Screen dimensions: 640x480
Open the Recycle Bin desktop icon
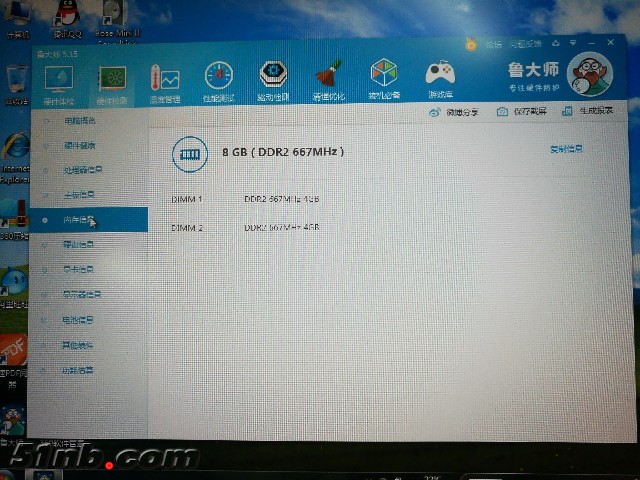click(x=16, y=86)
